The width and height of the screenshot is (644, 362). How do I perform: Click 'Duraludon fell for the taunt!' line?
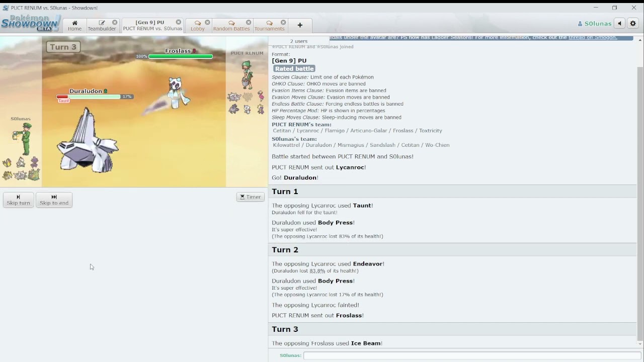click(x=304, y=213)
